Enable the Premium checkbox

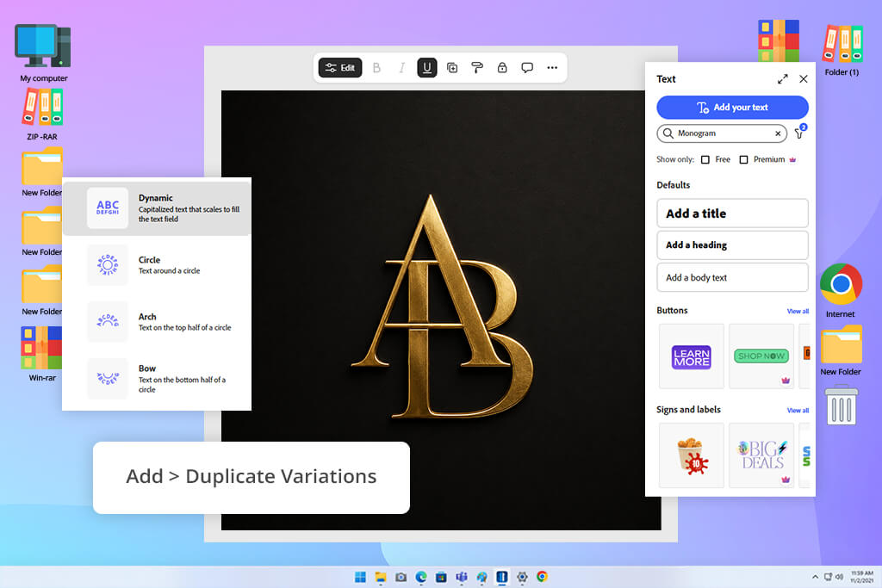pyautogui.click(x=743, y=159)
